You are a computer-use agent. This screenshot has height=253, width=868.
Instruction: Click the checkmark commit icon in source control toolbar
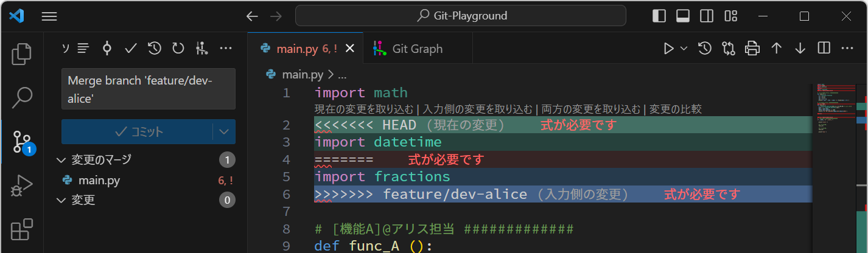coord(131,49)
